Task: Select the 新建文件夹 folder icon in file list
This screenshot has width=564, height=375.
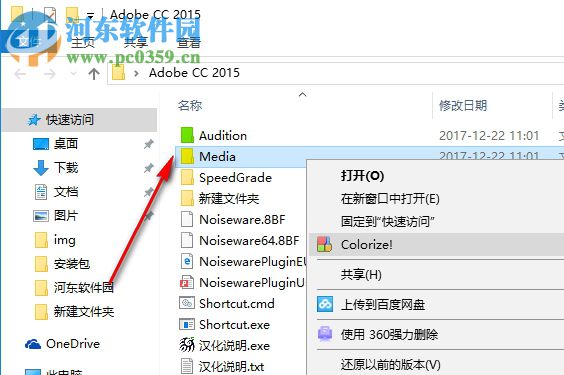Action: (x=187, y=198)
